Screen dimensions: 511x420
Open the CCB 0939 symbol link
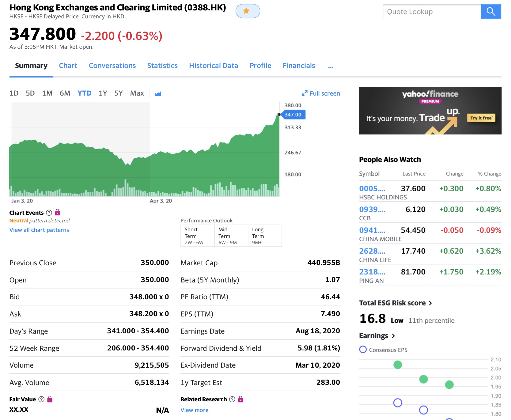(372, 209)
